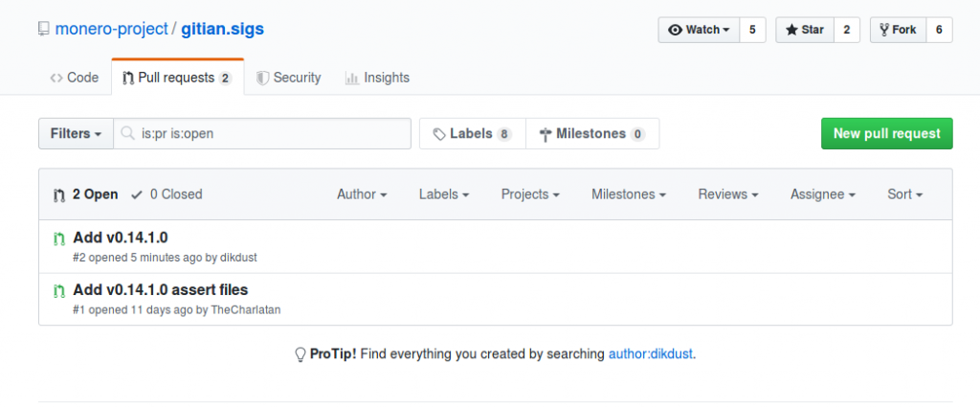Click the repository book icon
Screen dimensions: 980x408
43,29
